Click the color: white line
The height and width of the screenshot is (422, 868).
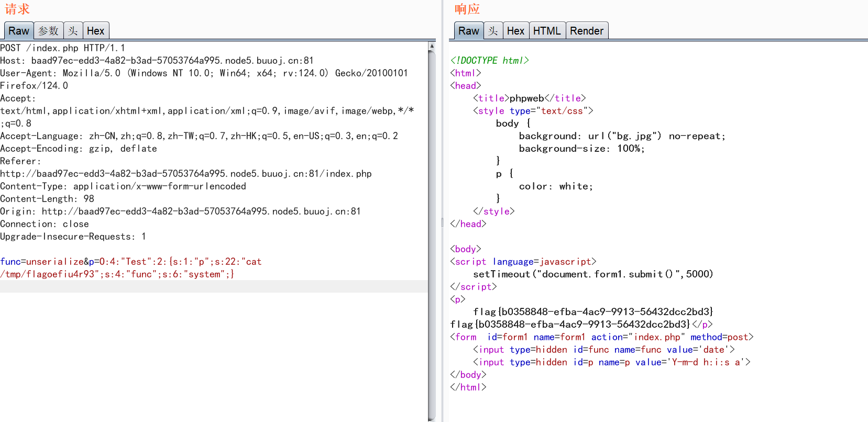pyautogui.click(x=556, y=186)
